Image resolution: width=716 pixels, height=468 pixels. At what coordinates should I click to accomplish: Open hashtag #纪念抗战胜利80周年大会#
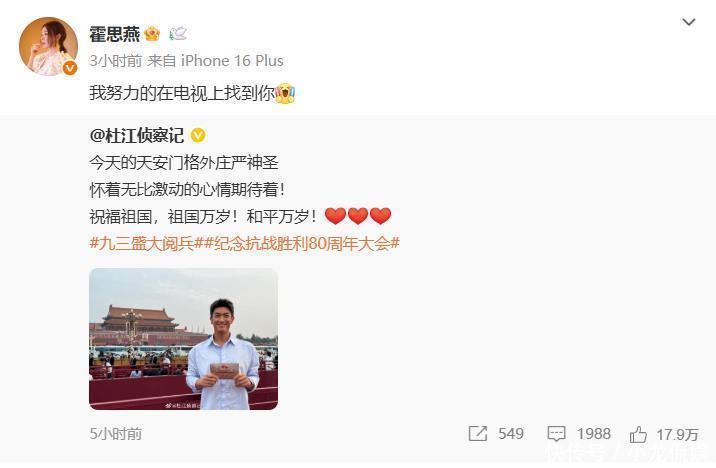(x=302, y=243)
